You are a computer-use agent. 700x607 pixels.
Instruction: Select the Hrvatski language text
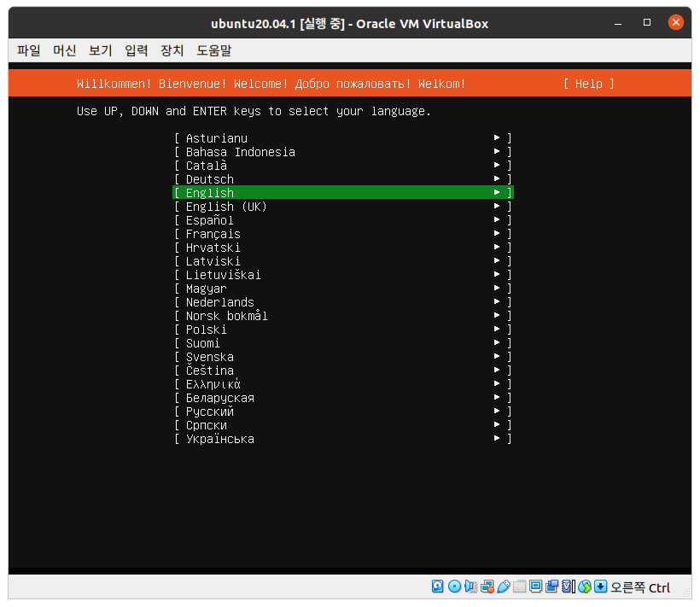(x=213, y=248)
